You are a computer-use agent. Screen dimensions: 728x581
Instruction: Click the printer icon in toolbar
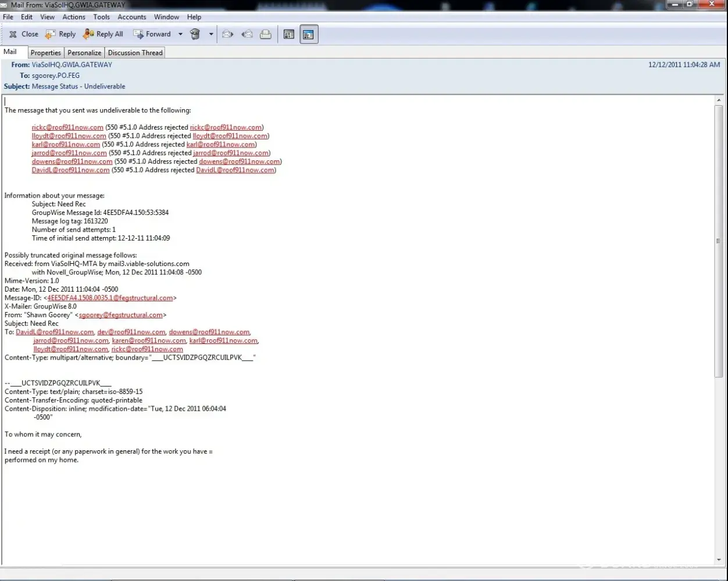(266, 34)
